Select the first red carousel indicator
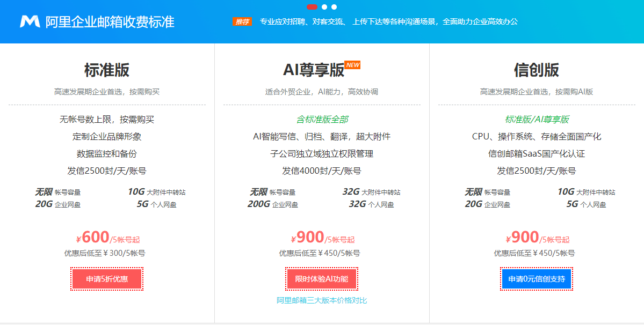 pos(312,7)
